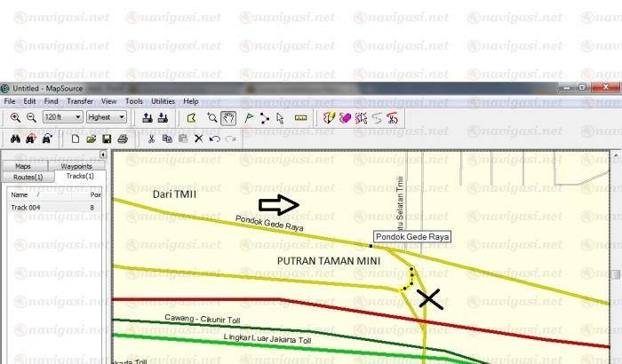
Task: Click the Zoom In magnifier icon
Action: click(15, 117)
